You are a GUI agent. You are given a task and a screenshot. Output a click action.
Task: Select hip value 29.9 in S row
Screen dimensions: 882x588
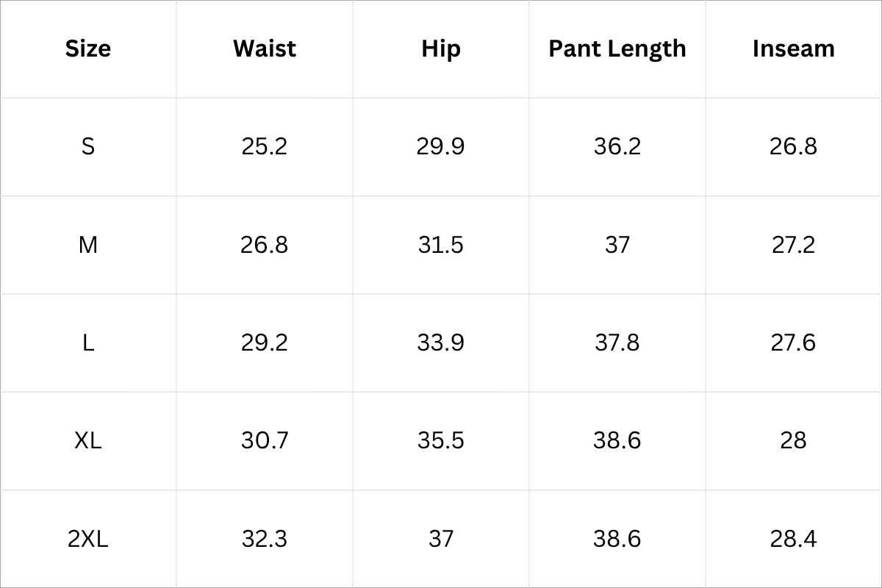[441, 146]
